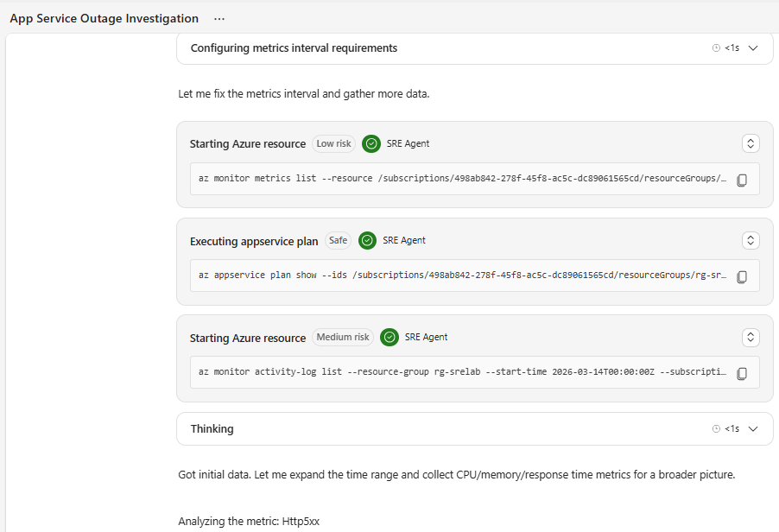Viewport: 779px width, 532px height.
Task: Collapse the Configuring metrics interval requirements section
Action: (x=752, y=48)
